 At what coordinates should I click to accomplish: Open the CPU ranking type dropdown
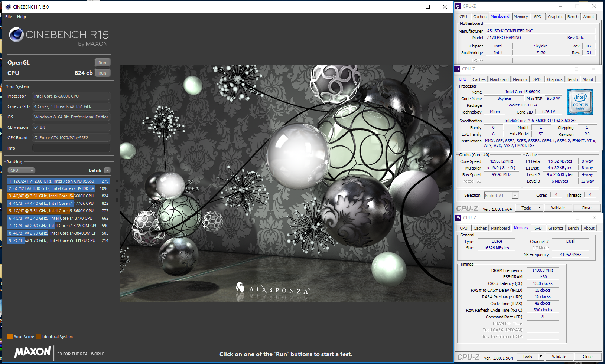coord(22,170)
